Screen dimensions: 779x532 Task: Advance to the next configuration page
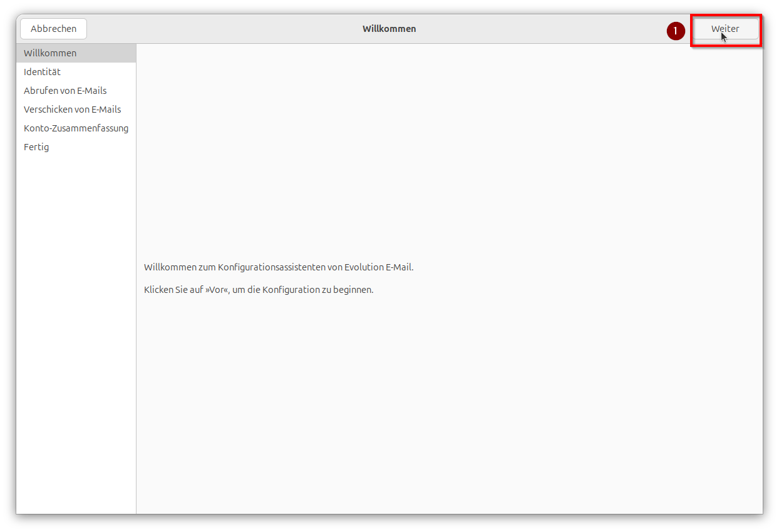click(725, 29)
